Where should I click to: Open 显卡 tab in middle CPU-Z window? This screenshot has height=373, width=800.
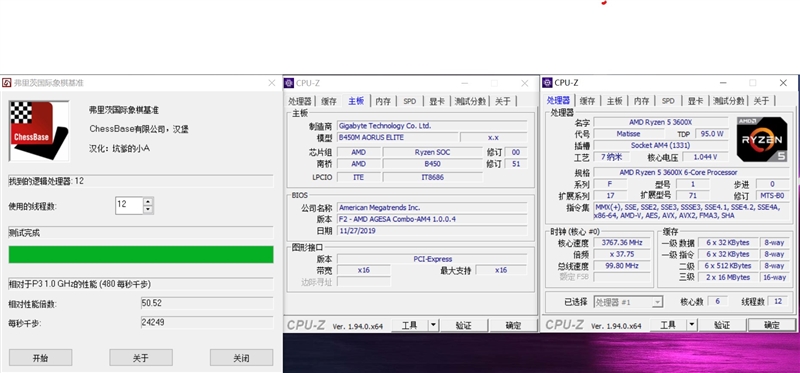437,101
